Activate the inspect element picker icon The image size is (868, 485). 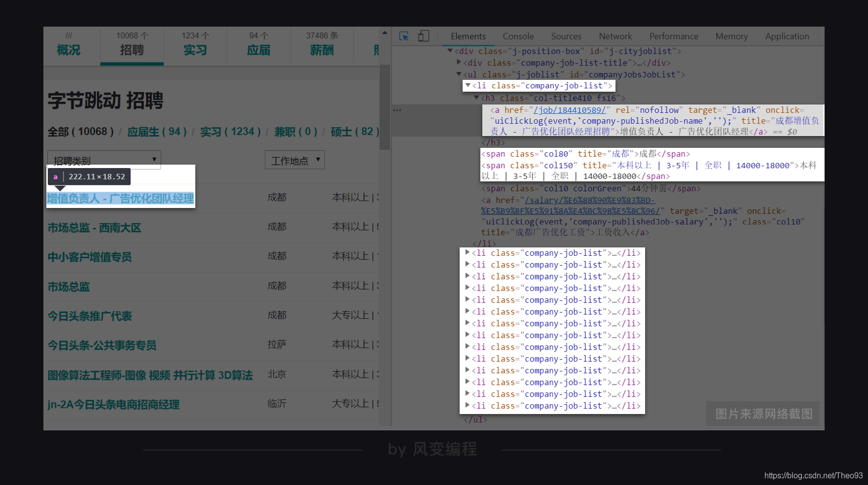click(x=404, y=36)
